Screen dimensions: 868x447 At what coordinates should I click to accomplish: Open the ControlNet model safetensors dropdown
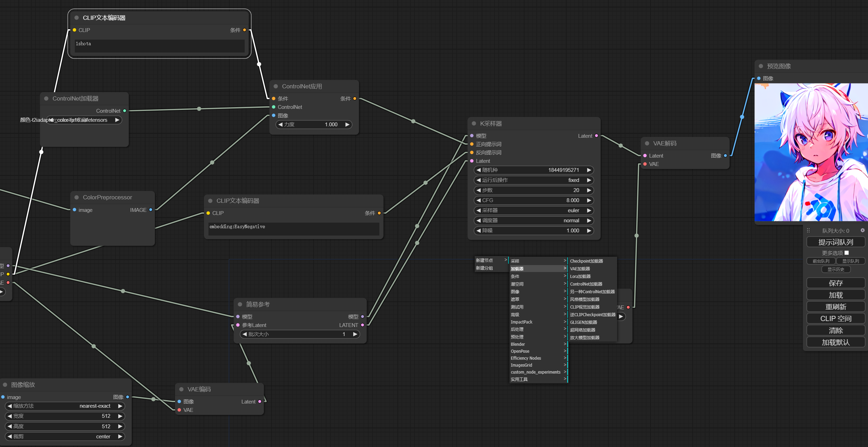click(x=84, y=120)
